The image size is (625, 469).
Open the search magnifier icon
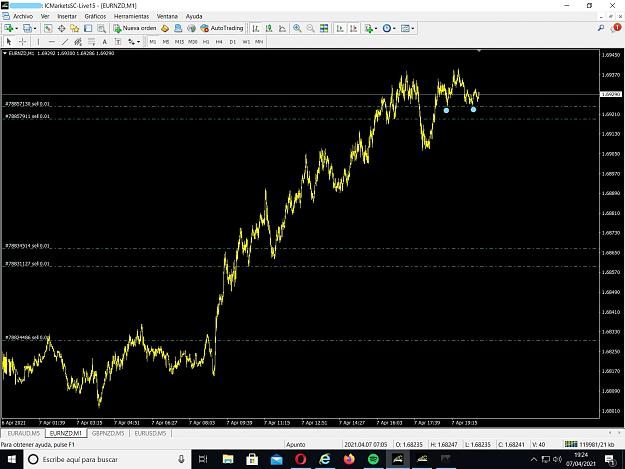[x=601, y=28]
